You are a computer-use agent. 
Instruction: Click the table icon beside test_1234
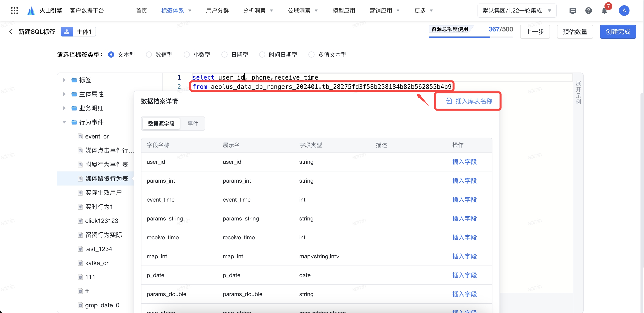pyautogui.click(x=80, y=249)
